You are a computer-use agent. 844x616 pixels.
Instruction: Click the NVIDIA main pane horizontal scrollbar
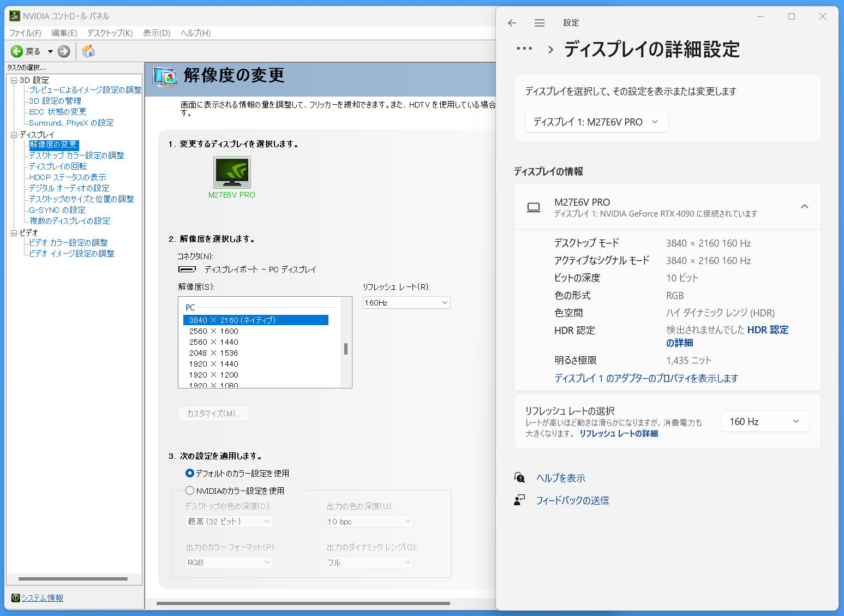303,603
